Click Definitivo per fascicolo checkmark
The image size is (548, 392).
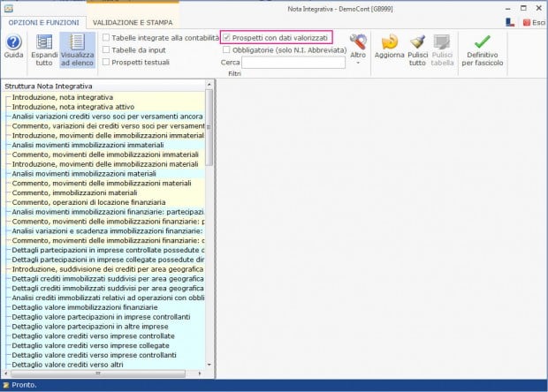click(483, 41)
